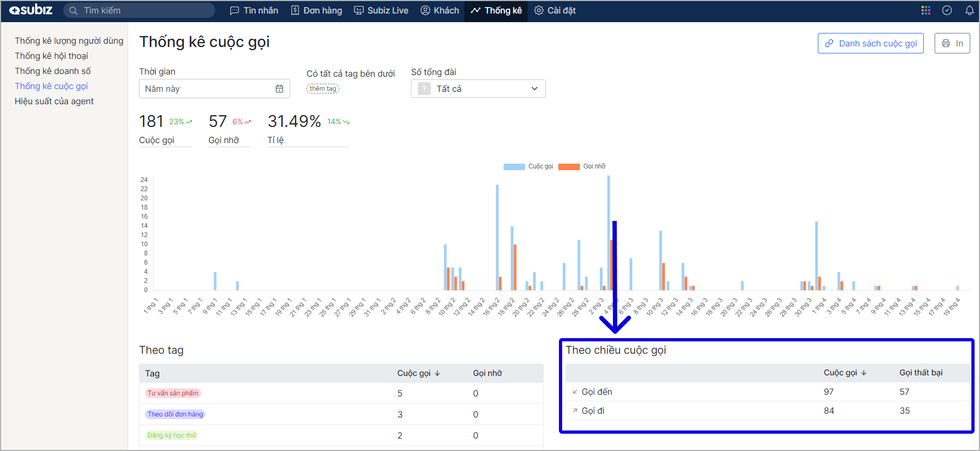The width and height of the screenshot is (980, 451).
Task: Select the Tư vấn sản phẩm tag
Action: [x=173, y=393]
